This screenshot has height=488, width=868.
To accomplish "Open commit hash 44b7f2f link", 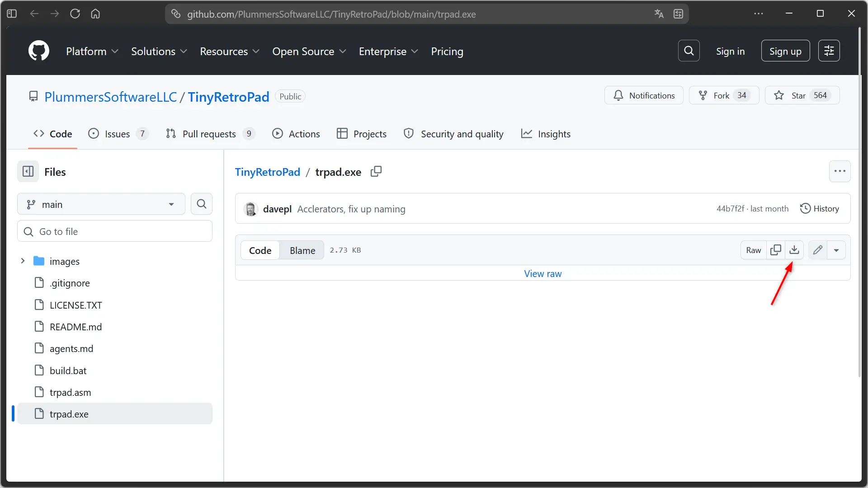I will [x=730, y=208].
